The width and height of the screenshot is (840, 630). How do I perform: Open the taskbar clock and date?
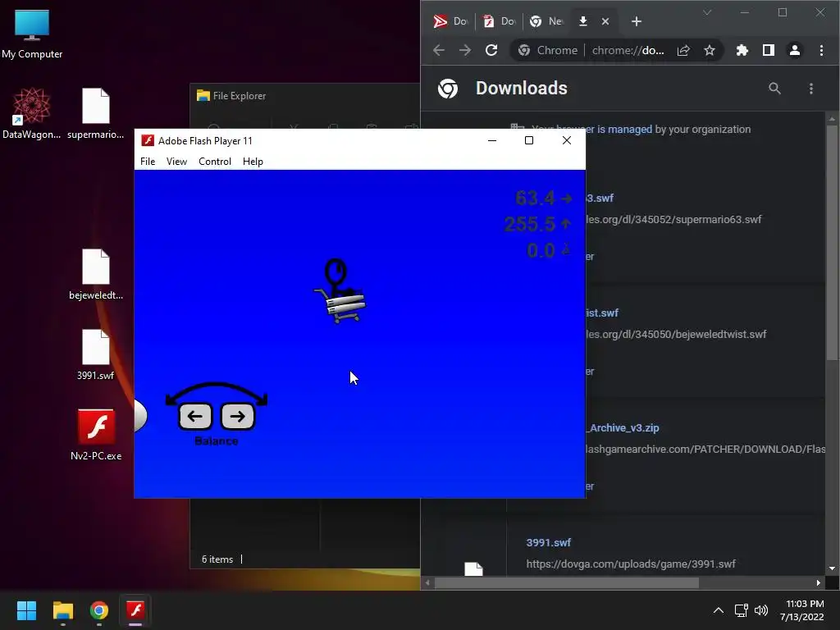point(802,610)
